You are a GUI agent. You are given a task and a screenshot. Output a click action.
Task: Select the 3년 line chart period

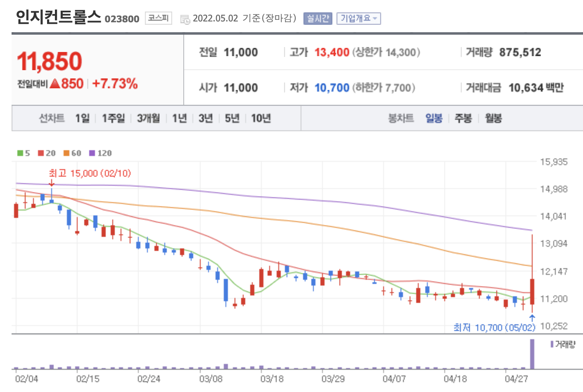206,118
